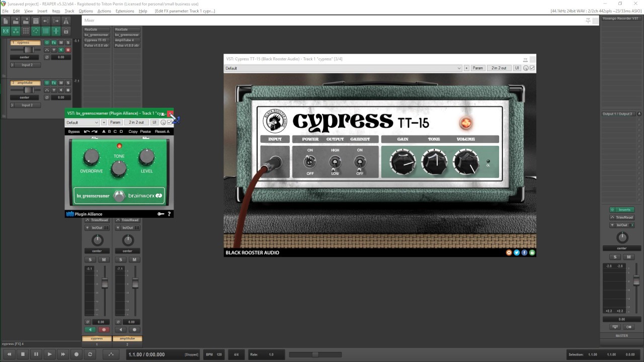Viewport: 644px width, 362px height.
Task: Click the TONE knob on greenscreamer pedal
Action: [119, 169]
